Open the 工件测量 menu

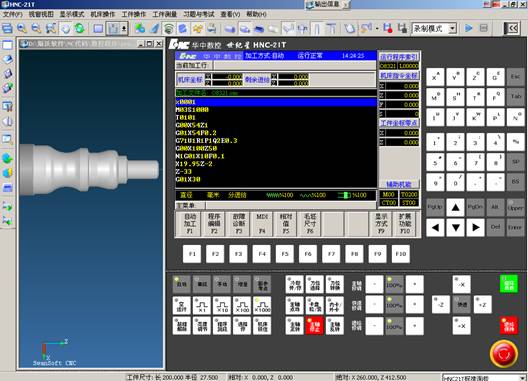[x=165, y=14]
